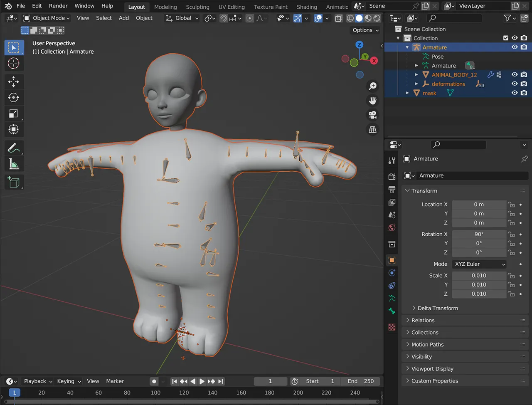532x405 pixels.
Task: Open the Output Properties printer icon
Action: pos(391,190)
